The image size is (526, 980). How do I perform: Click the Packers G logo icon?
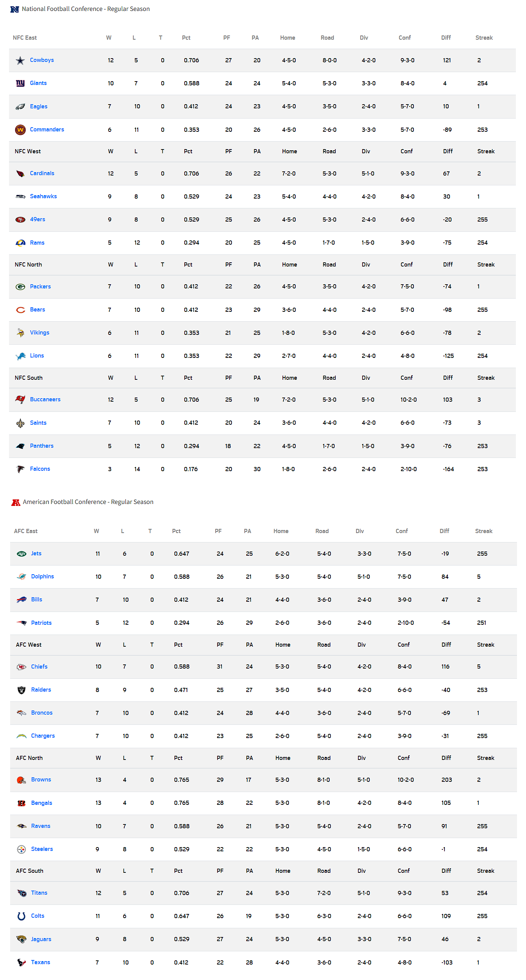(20, 287)
